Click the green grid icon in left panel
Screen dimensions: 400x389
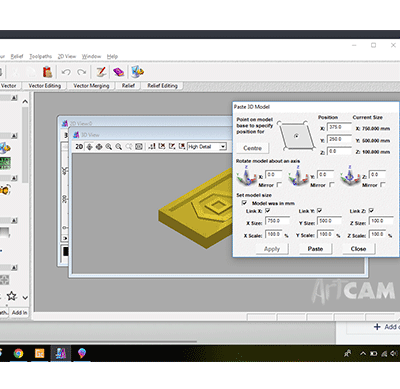coord(5,163)
